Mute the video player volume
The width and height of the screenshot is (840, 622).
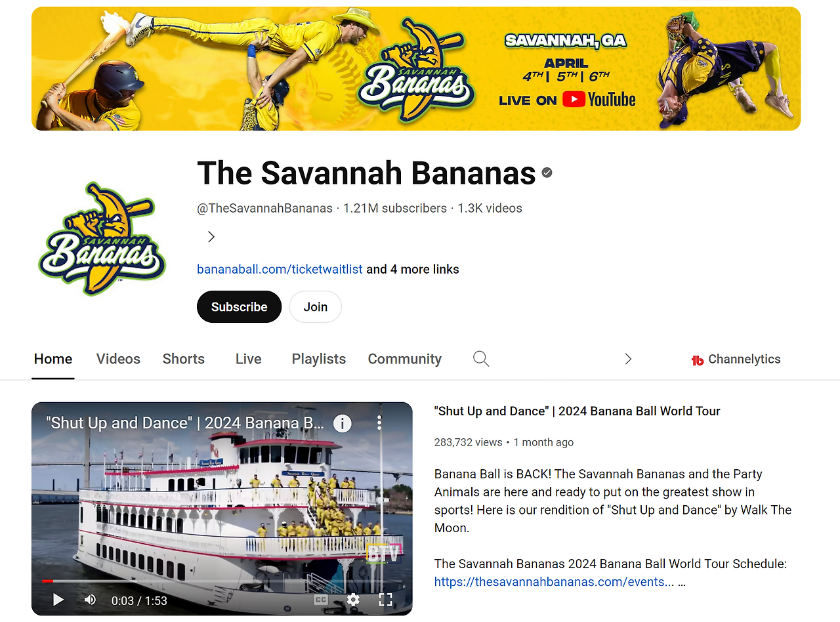coord(91,600)
